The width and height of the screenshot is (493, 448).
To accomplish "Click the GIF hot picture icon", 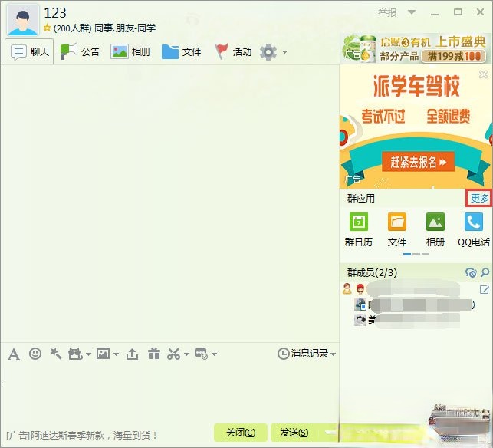I will tap(75, 354).
